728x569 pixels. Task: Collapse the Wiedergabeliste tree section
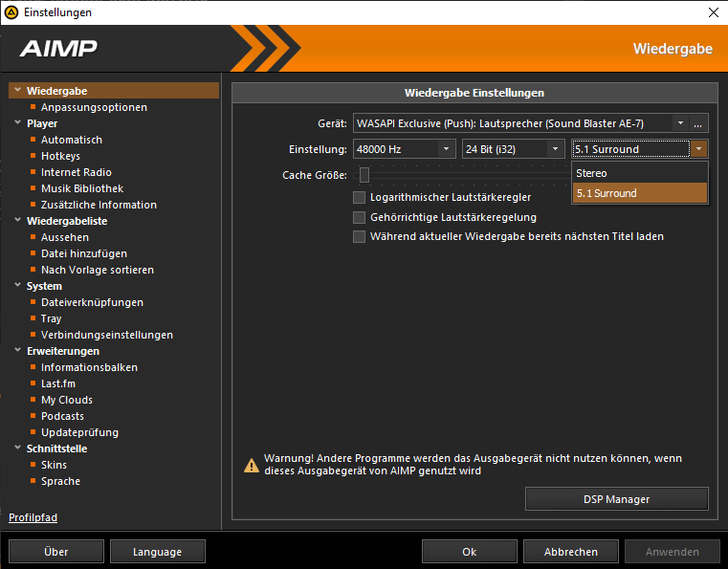coord(17,221)
